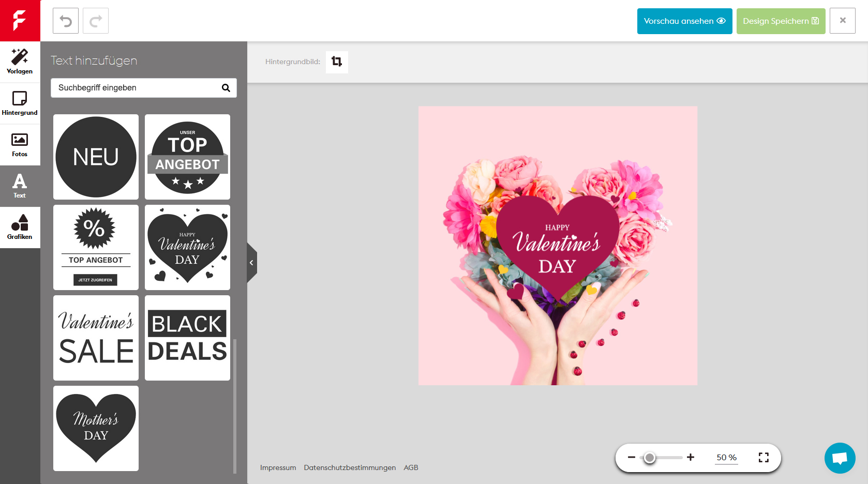The height and width of the screenshot is (484, 868).
Task: Open the Fotos tab
Action: [20, 145]
